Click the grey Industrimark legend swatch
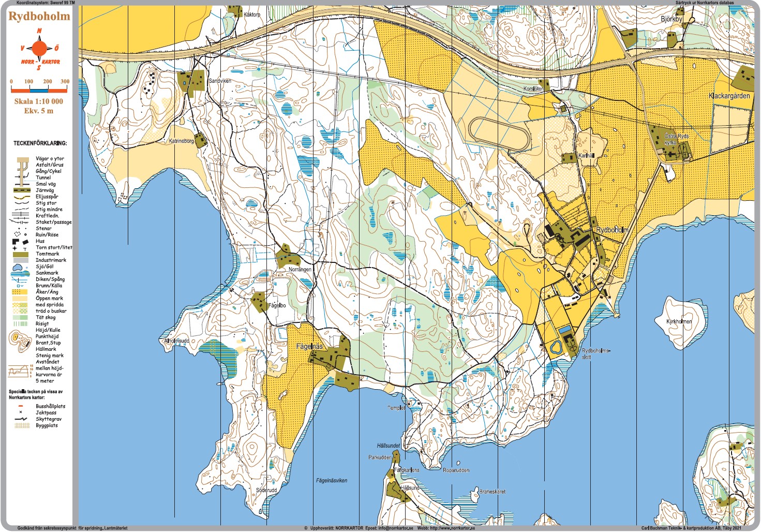The width and height of the screenshot is (761, 532). coord(21,260)
